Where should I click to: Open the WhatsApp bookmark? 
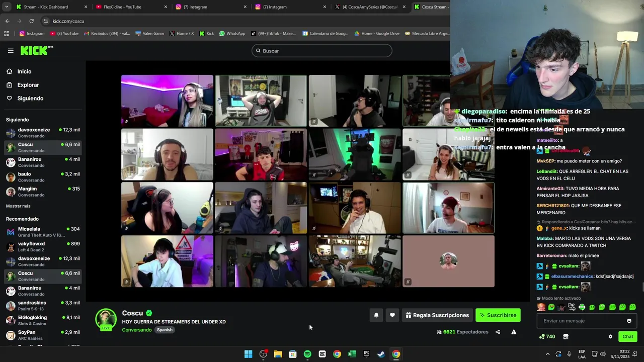(232, 34)
